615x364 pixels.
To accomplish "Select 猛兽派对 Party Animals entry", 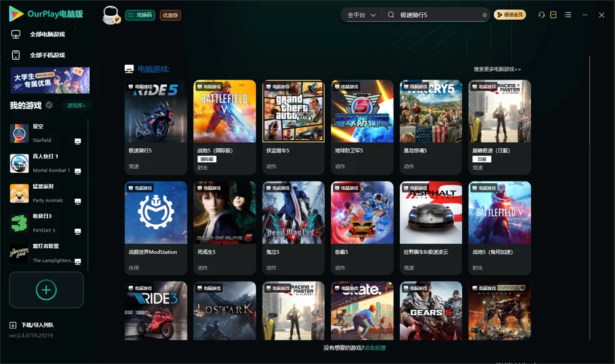I will (47, 193).
